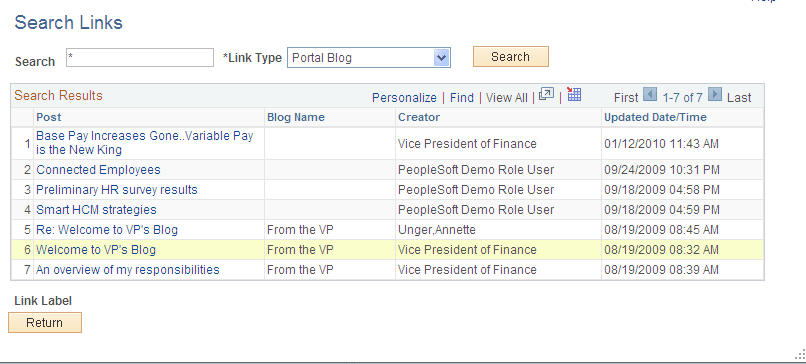Click the Find link
Screen dimensions: 806x364
462,98
